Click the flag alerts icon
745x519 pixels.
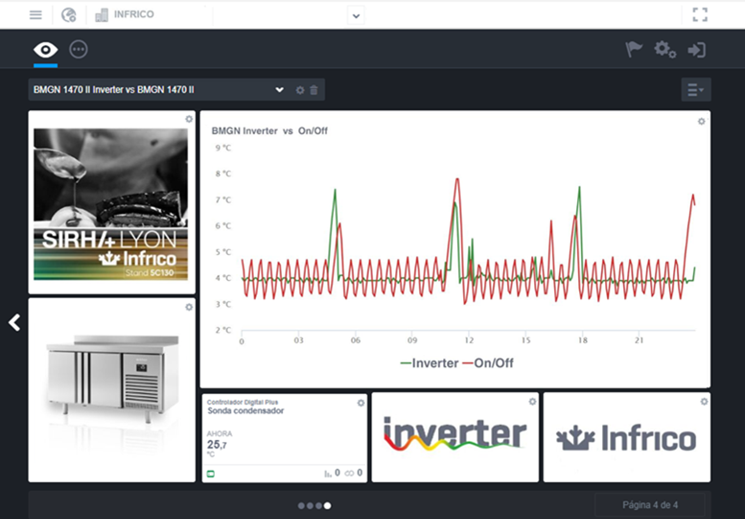click(x=634, y=49)
